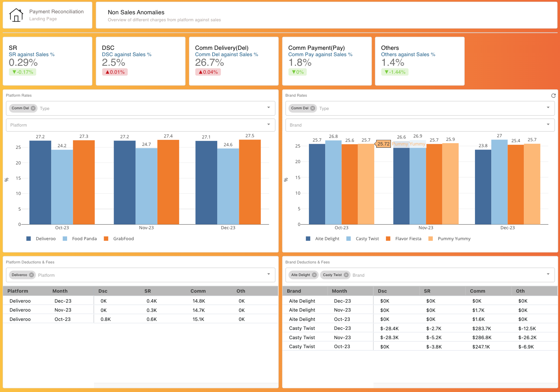Click the DSC against Sales % card
Image resolution: width=560 pixels, height=392 pixels.
click(140, 61)
